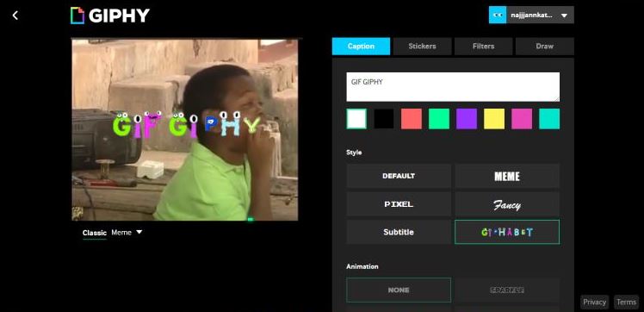Click the animated caption on the GIF preview
The width and height of the screenshot is (644, 312).
[187, 125]
